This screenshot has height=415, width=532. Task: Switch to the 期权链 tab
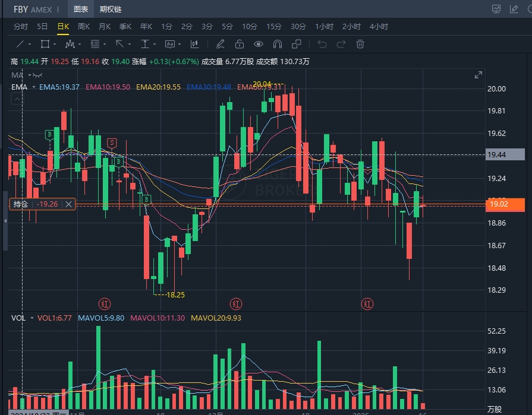tap(111, 9)
